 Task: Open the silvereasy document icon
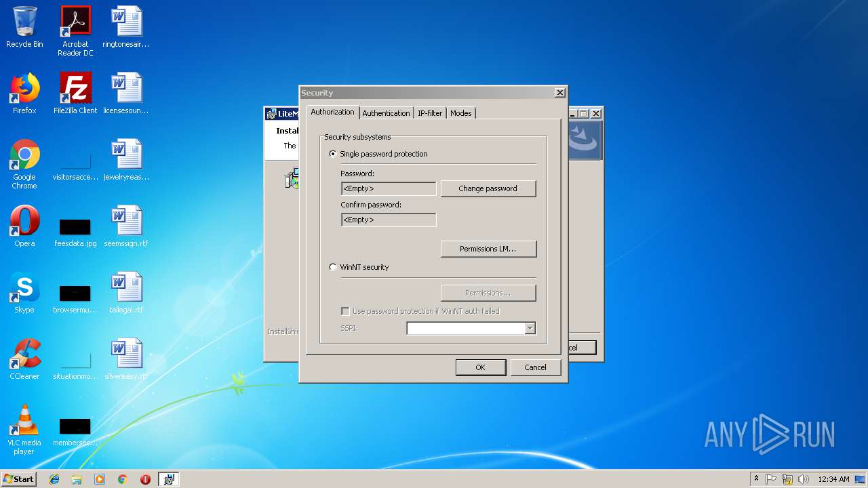tap(126, 359)
